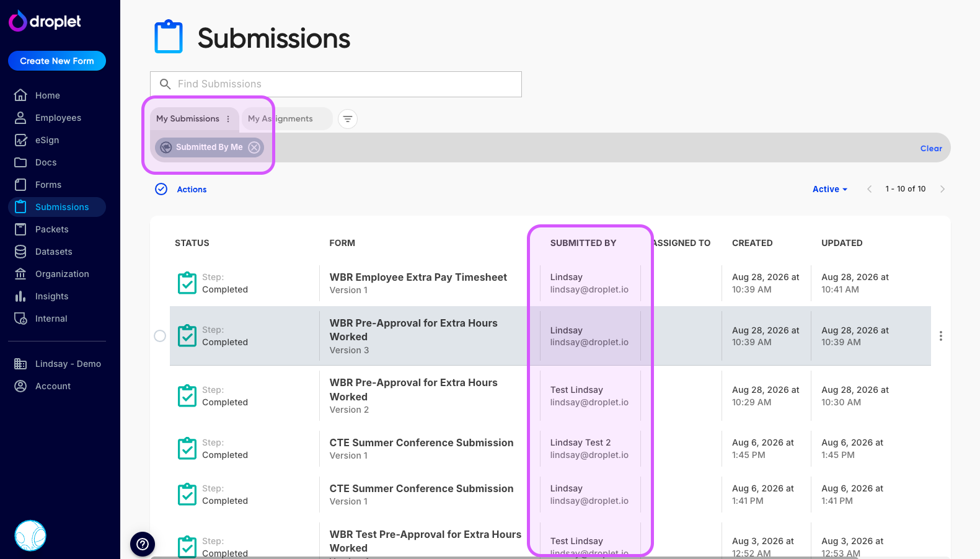Open the Docs folder section

coord(57,162)
